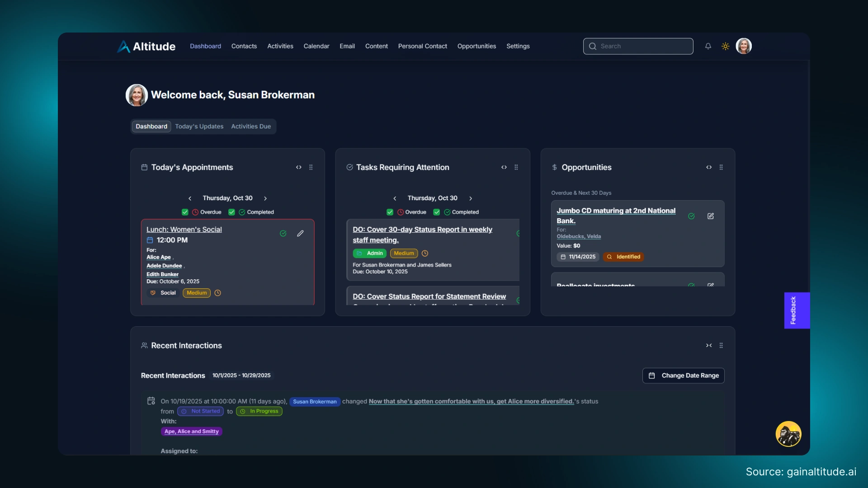Mark Lunch: Women's Social as complete

[x=283, y=234]
